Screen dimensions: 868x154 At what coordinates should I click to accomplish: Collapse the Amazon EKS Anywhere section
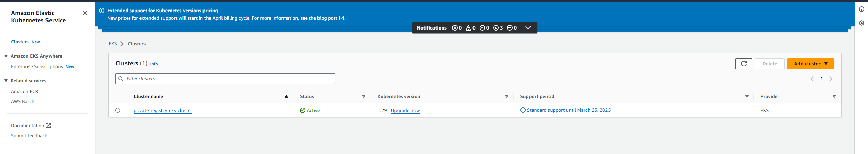click(x=6, y=56)
